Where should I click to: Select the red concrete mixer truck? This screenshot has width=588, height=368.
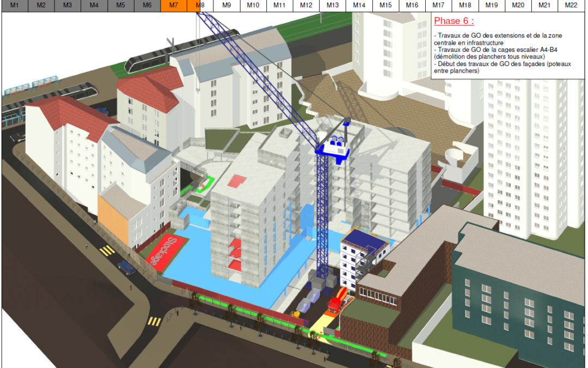pyautogui.click(x=338, y=300)
